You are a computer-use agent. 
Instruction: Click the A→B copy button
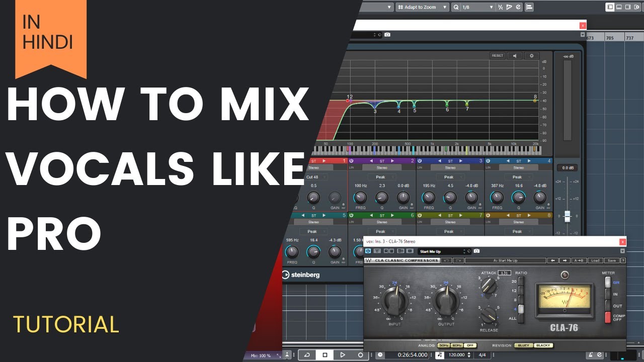[x=580, y=260]
